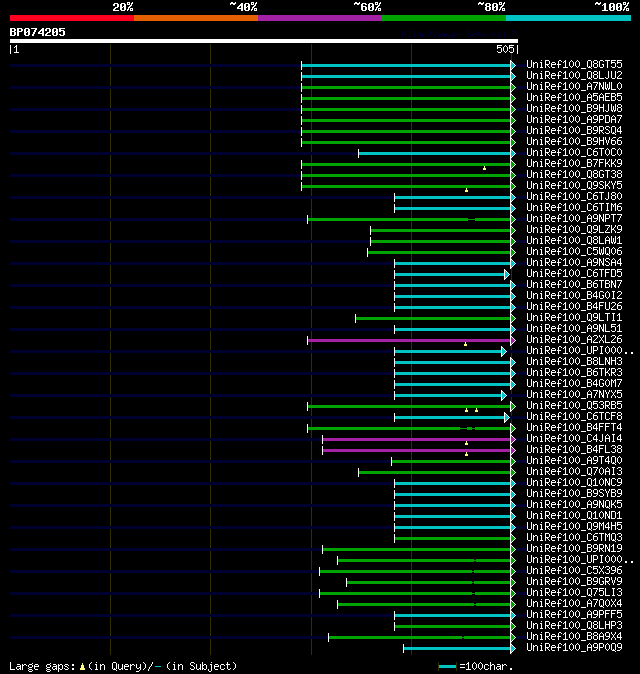Click the UniRef100_A2XL26 label

click(x=574, y=340)
